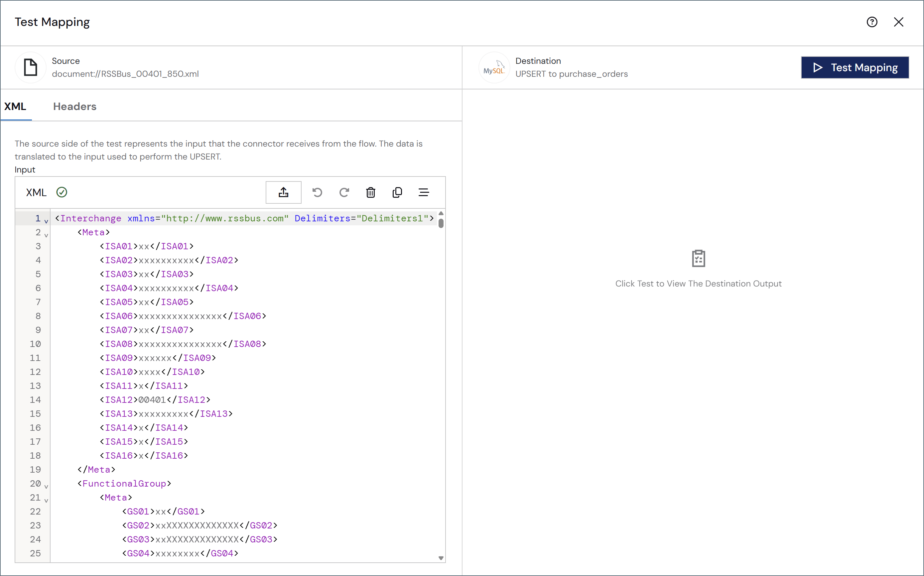Select the XML tab
Screen dimensions: 924x576
coord(15,106)
